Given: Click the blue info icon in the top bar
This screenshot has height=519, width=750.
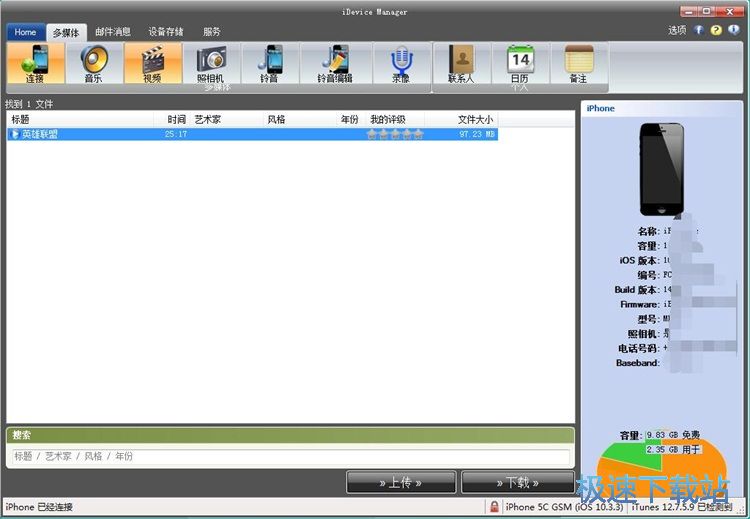Looking at the screenshot, I should pos(733,30).
